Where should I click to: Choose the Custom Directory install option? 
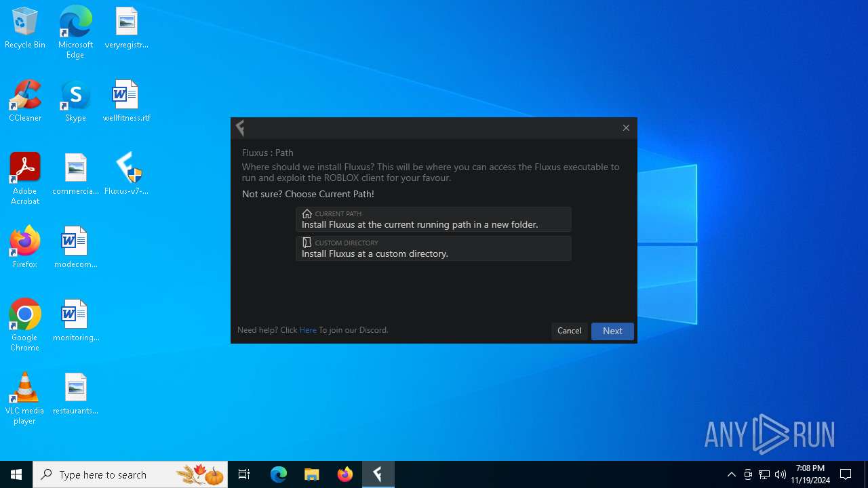click(433, 248)
